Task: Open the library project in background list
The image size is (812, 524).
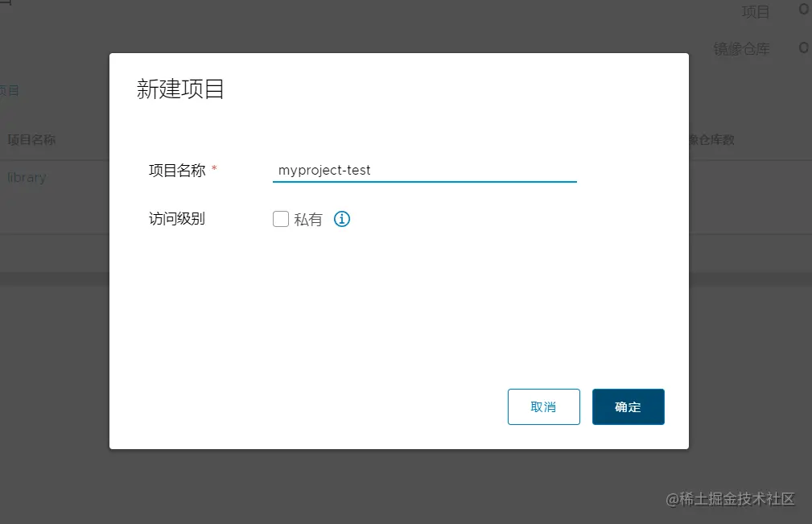Action: coord(27,178)
